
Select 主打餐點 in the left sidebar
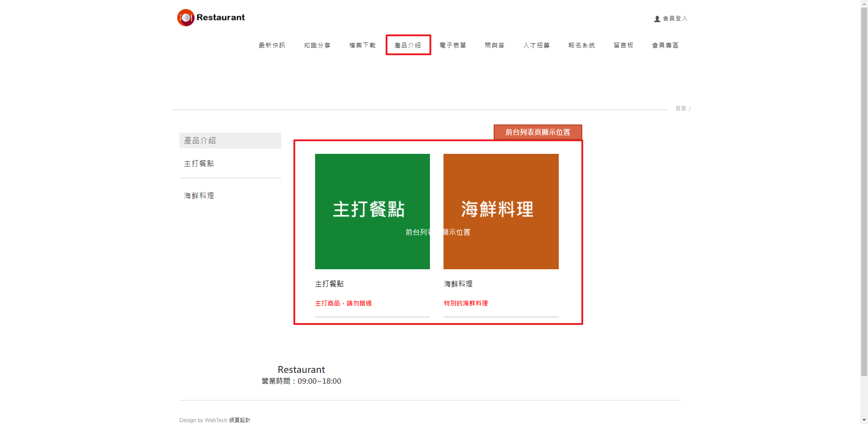[199, 163]
